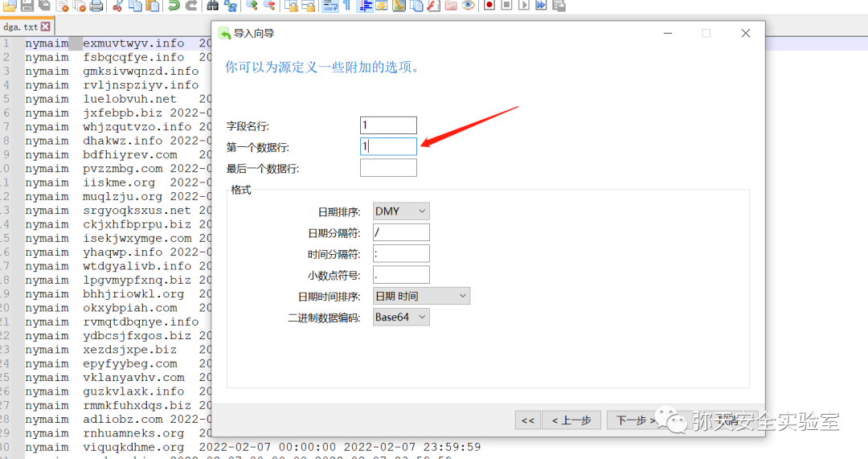868x459 pixels.
Task: Toggle synchronized vertical scrolling icon
Action: point(292,6)
